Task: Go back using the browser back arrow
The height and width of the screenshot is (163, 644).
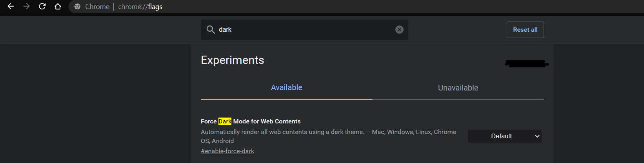Action: tap(11, 7)
